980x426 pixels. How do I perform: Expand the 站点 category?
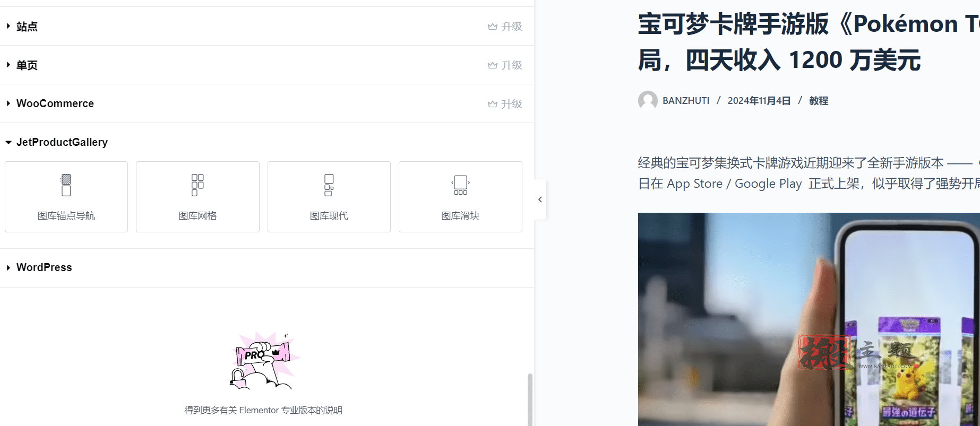(267, 26)
